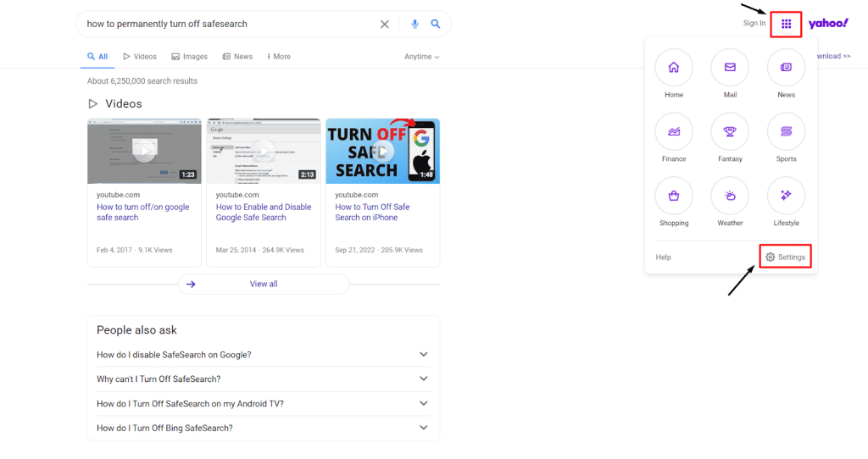This screenshot has height=459, width=868.
Task: Open Mail from the apps panel
Action: [x=730, y=68]
